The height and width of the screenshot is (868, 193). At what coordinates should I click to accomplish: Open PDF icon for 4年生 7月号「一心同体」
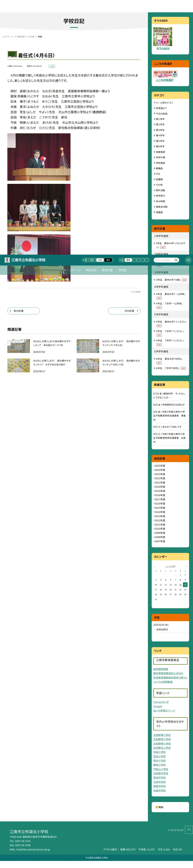click(159, 308)
